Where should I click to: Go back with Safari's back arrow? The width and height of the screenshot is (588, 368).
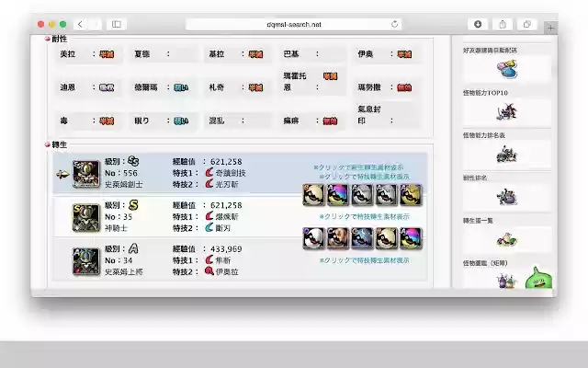pos(80,25)
